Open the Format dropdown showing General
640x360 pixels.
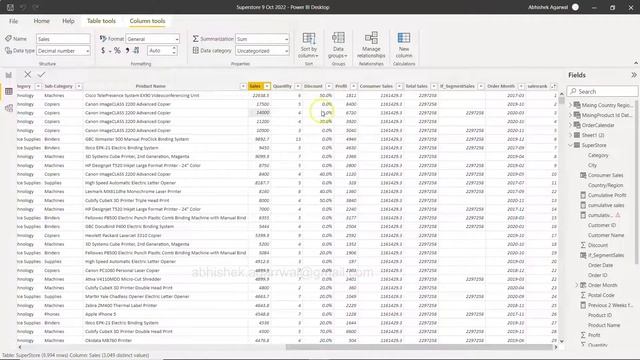click(153, 39)
